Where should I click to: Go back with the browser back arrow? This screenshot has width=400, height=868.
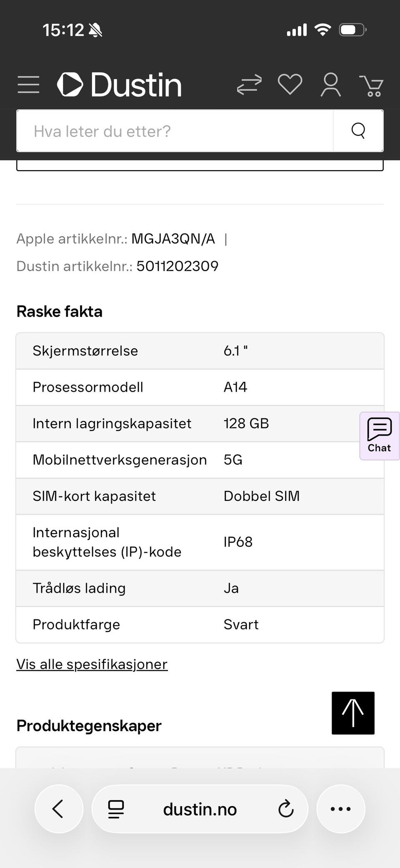coord(59,809)
